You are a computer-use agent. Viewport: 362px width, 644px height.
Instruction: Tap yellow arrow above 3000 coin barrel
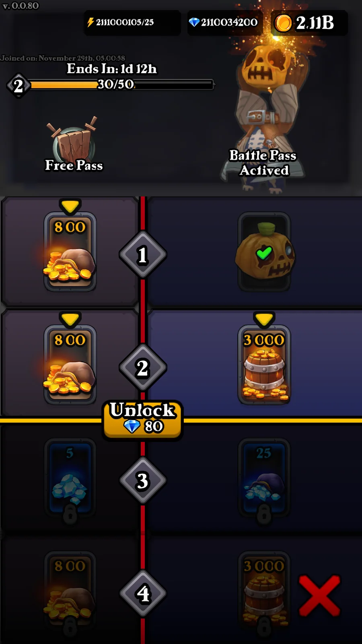264,319
